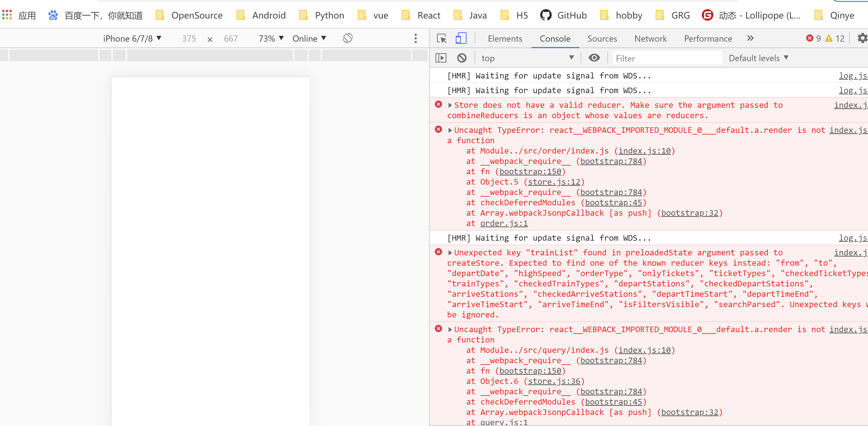Switch to the Elements tab

click(x=505, y=39)
